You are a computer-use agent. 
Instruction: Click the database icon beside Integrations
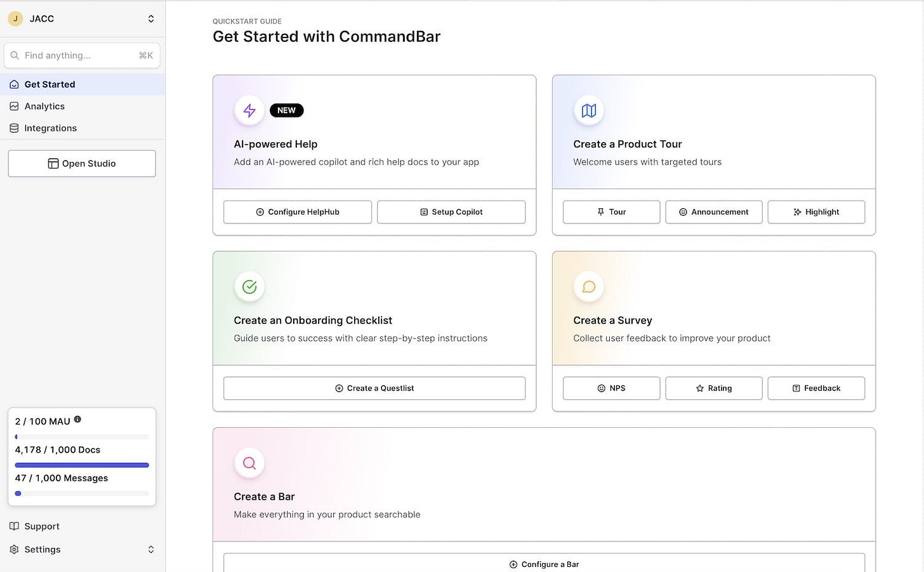(14, 128)
